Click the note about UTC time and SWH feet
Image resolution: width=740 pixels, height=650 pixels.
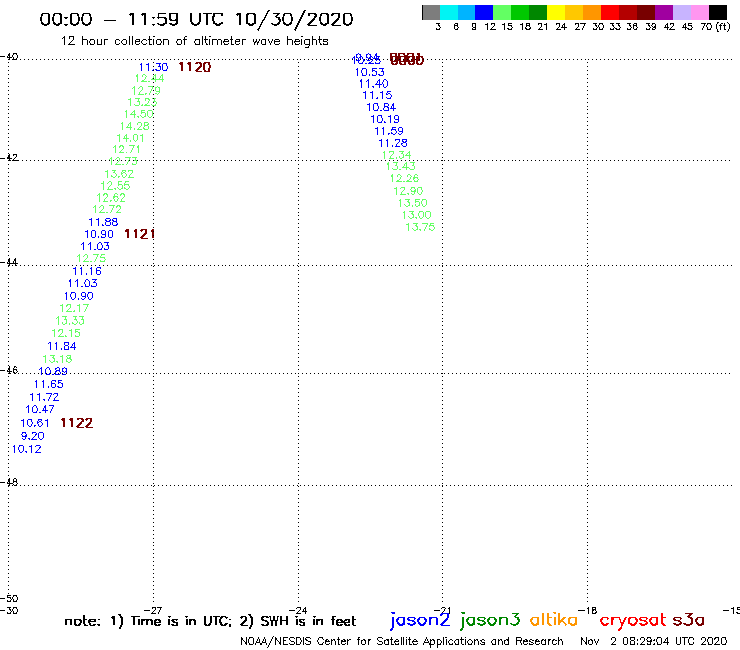tap(210, 621)
